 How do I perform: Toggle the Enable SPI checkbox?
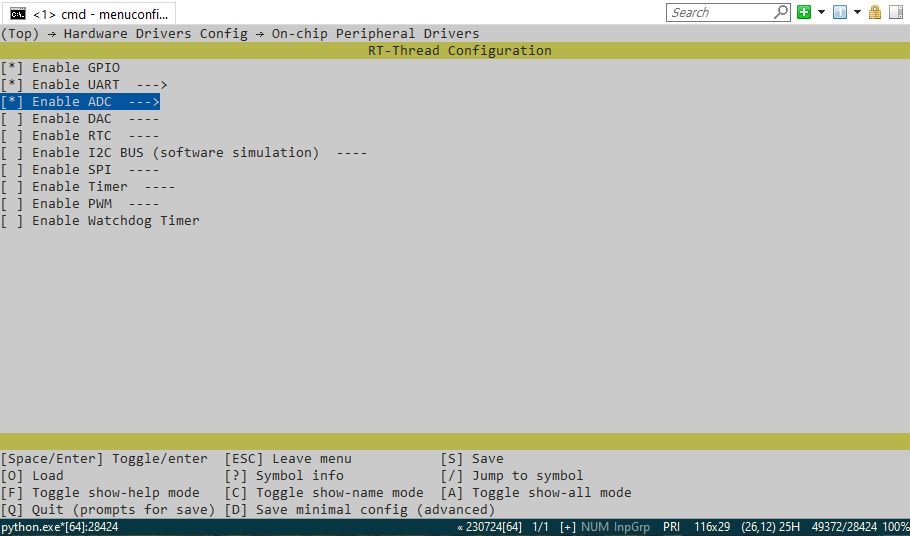12,170
